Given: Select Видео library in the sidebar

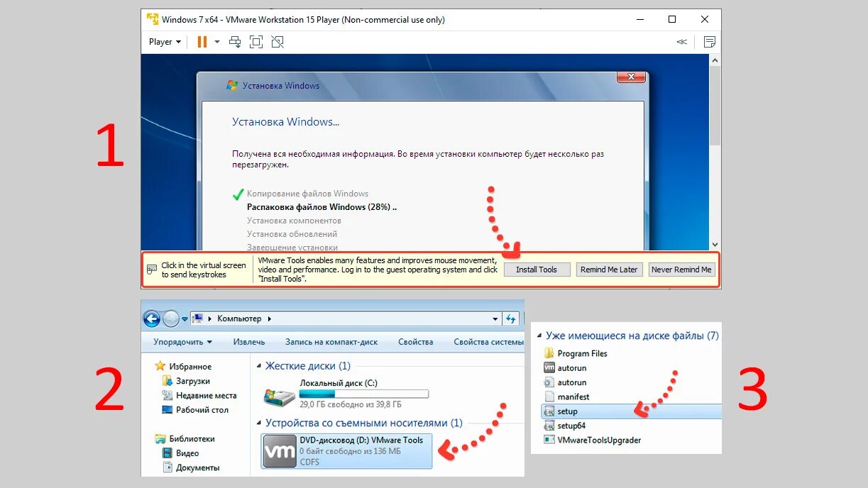Looking at the screenshot, I should [x=187, y=453].
